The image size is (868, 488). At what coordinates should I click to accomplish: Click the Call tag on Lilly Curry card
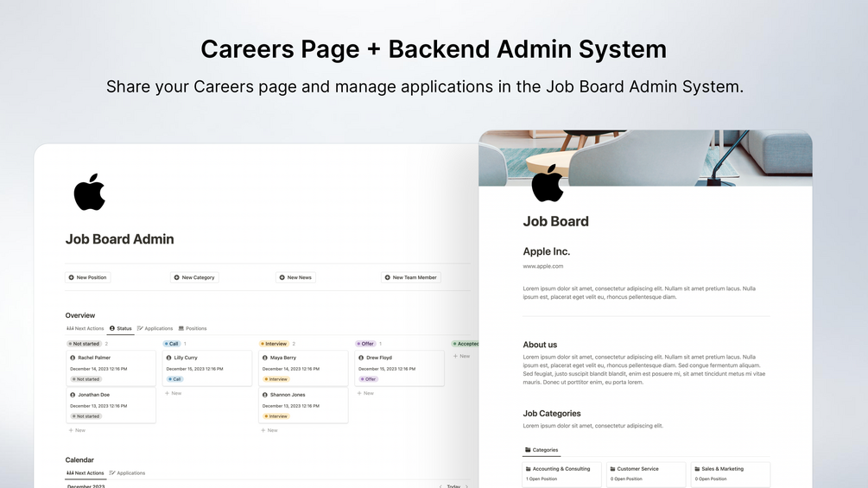[x=175, y=379]
